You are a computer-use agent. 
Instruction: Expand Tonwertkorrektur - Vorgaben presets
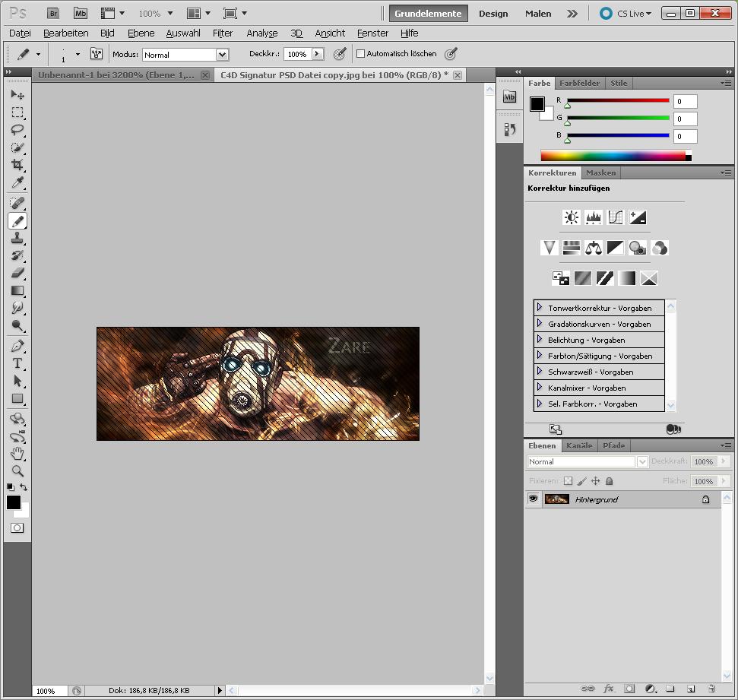[540, 308]
